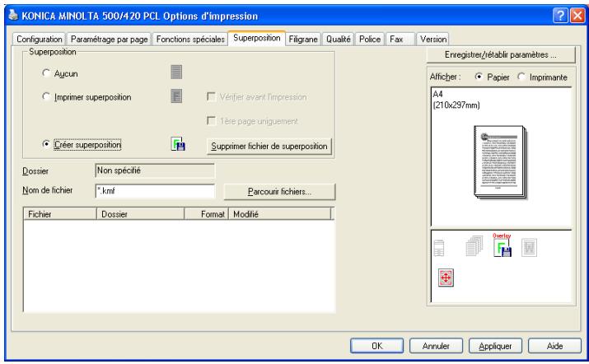Tick 1ère page uniquement checkbox

click(x=211, y=120)
